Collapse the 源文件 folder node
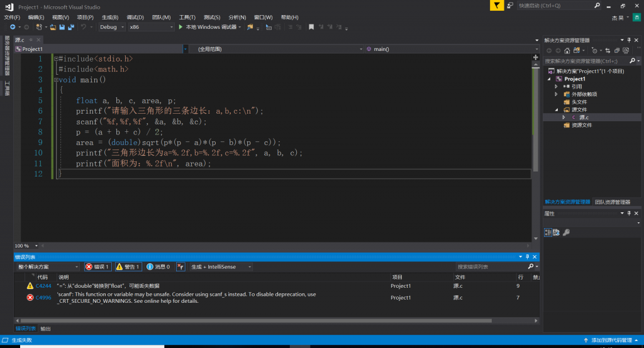 click(557, 110)
